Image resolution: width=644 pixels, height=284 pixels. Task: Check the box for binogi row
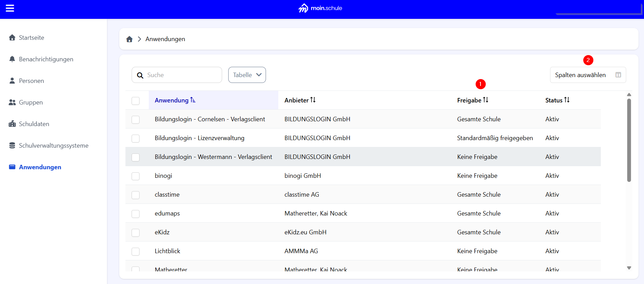point(136,176)
